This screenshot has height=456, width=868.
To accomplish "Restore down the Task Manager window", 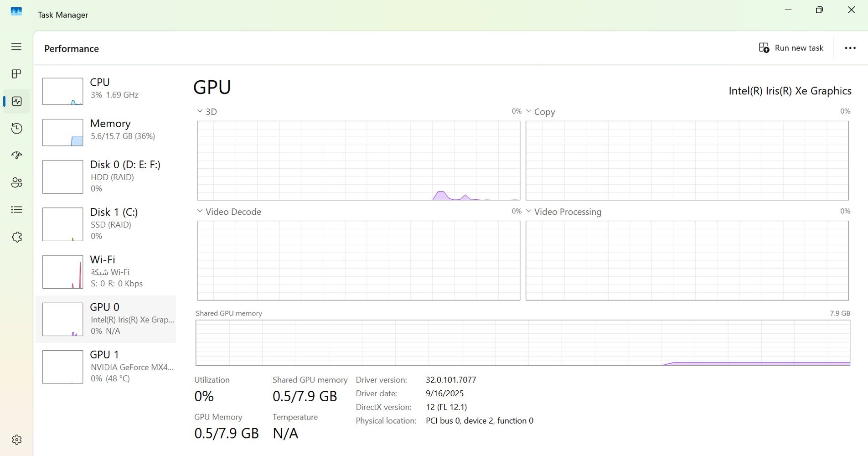I will (x=819, y=10).
